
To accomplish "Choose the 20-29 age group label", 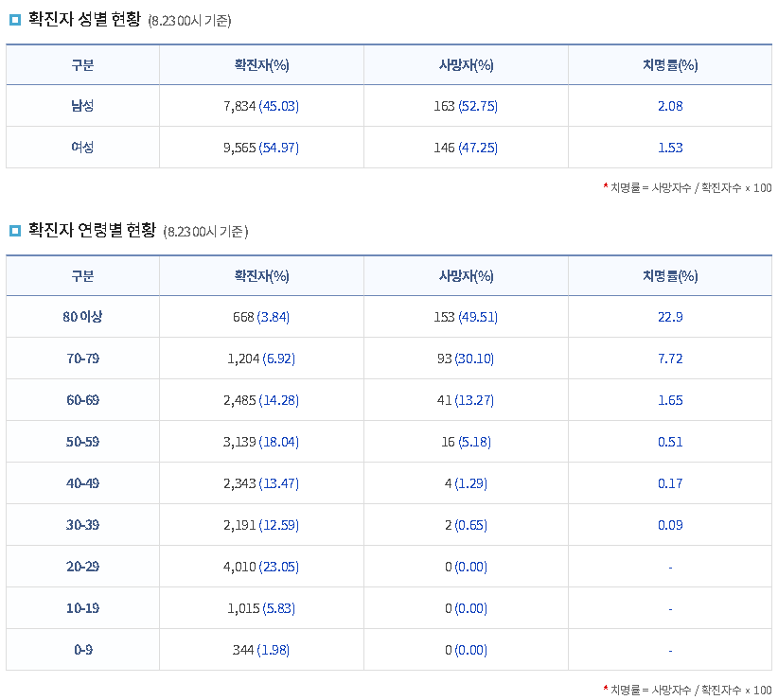I will [x=82, y=567].
